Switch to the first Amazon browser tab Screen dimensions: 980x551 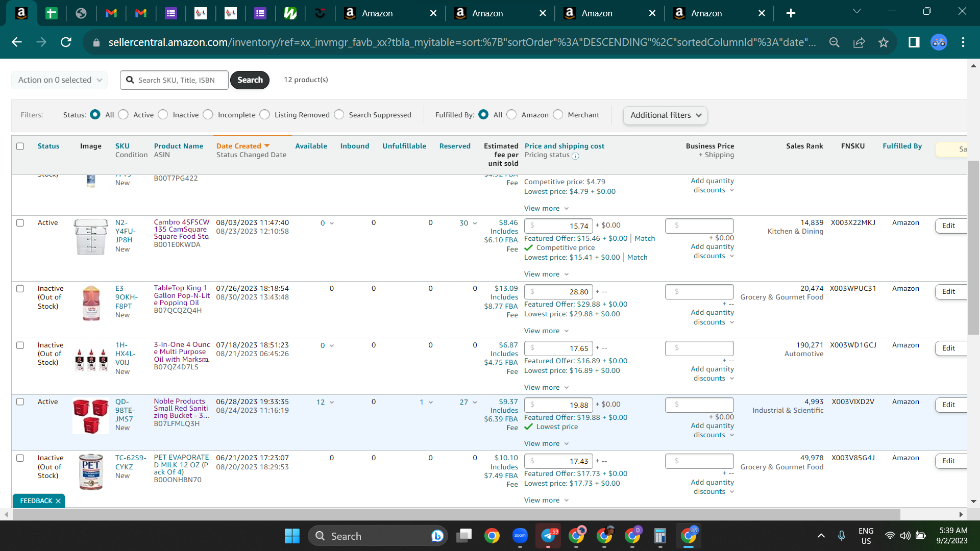click(x=390, y=13)
